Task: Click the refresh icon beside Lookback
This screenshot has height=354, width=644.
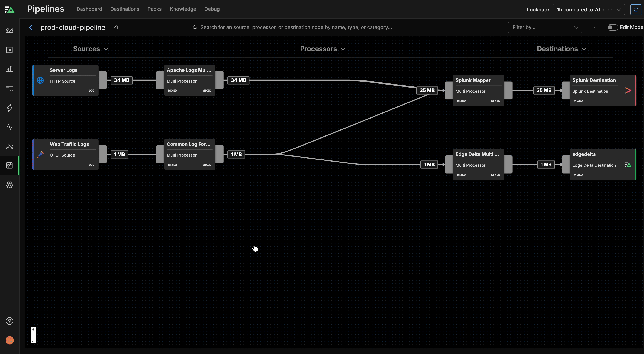Action: (635, 9)
